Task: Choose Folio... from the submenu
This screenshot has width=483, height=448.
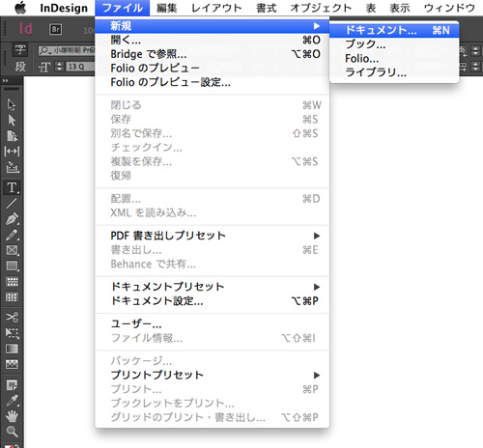Action: (394, 59)
